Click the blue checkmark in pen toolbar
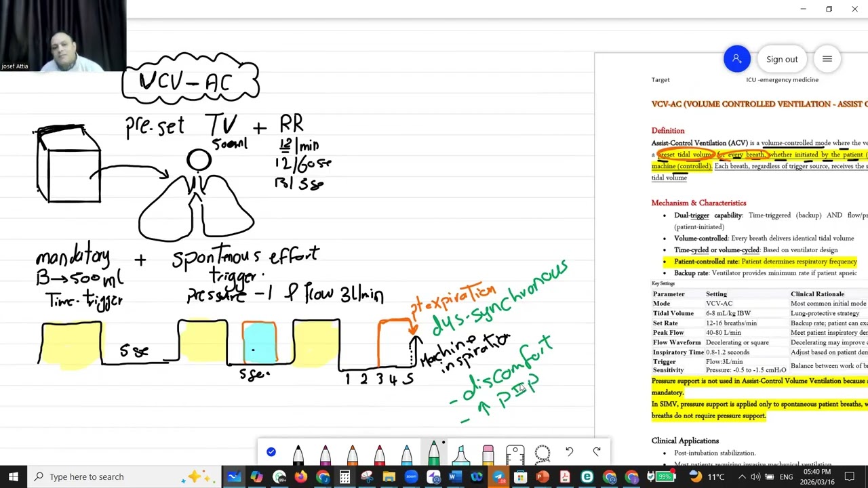Screen dimensions: 868x488 (x=271, y=452)
